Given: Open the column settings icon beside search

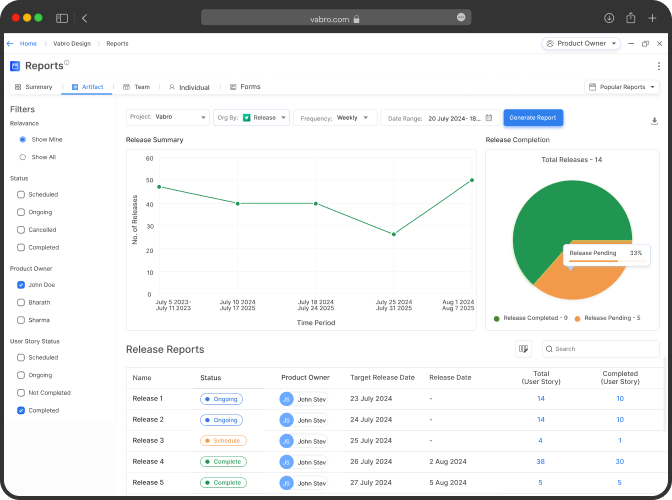Looking at the screenshot, I should coord(522,349).
